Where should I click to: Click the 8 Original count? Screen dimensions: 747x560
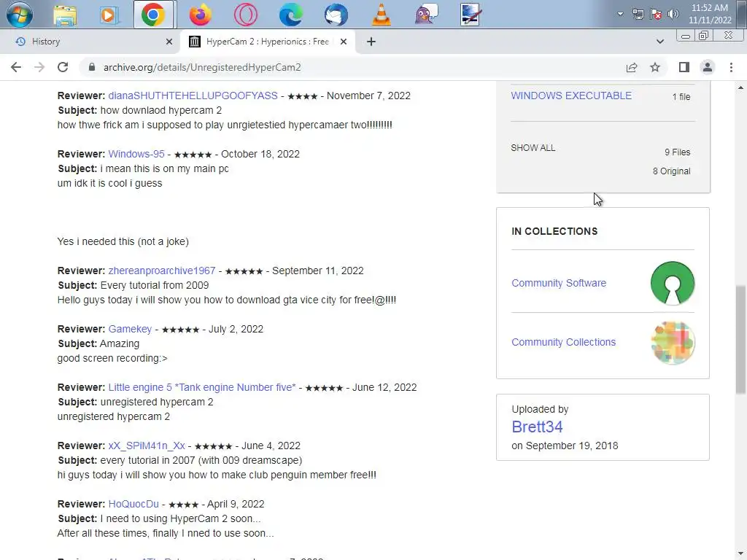(671, 171)
